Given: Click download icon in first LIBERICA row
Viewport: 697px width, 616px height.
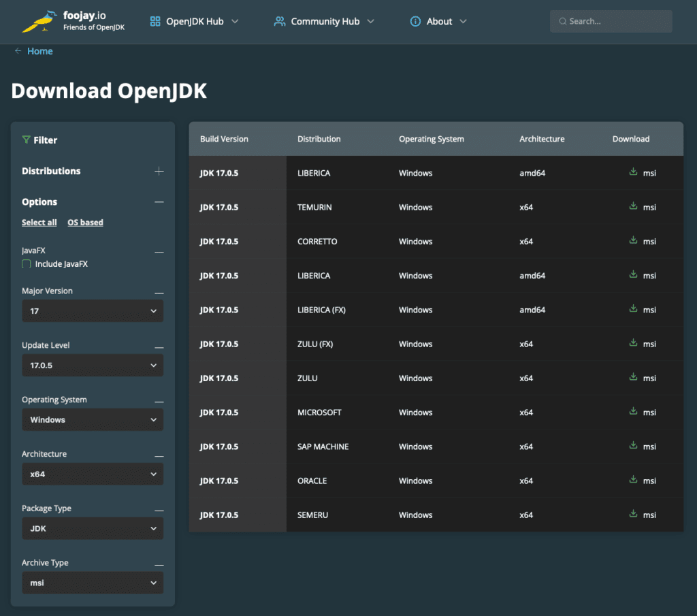Looking at the screenshot, I should coord(633,172).
